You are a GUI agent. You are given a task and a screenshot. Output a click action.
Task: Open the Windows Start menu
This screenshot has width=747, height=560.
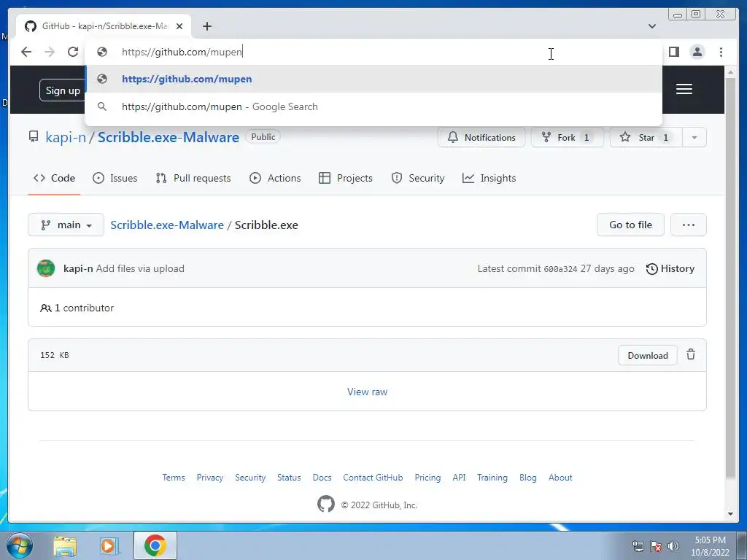click(x=20, y=545)
